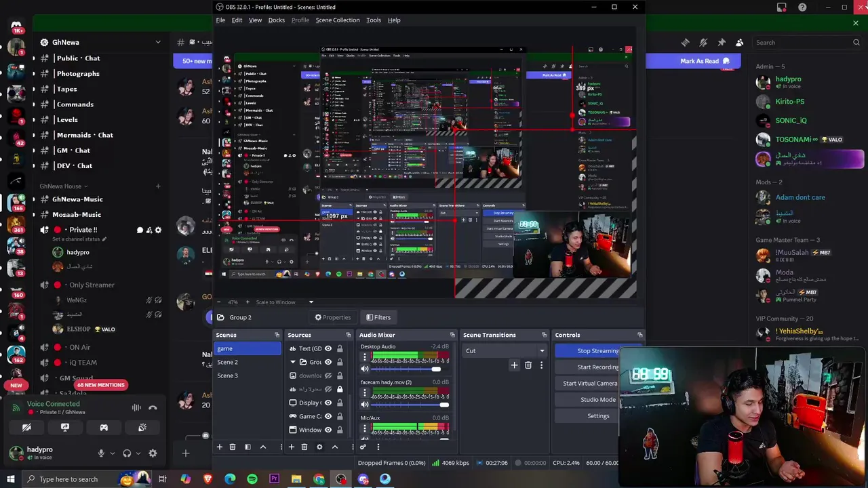Add a new scene with plus icon
The image size is (868, 488).
coord(219,447)
